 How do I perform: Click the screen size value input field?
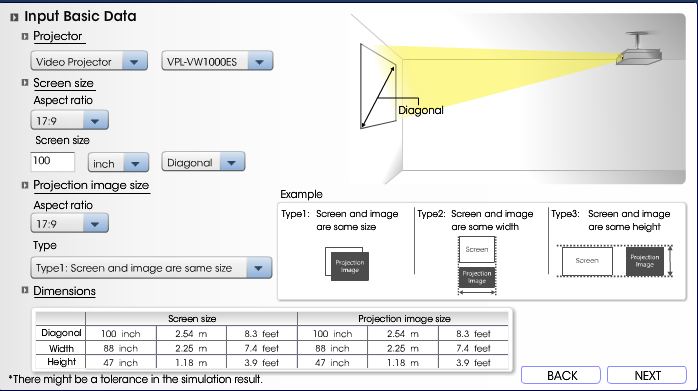point(53,161)
